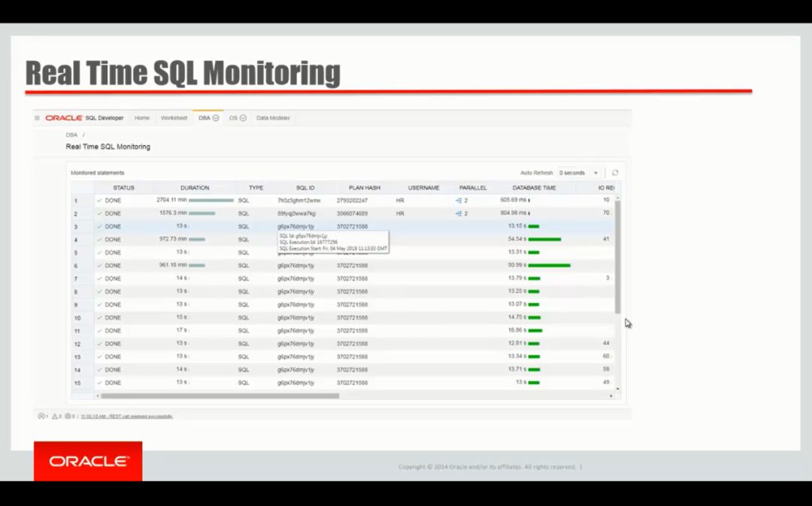Expand the DBA tab dropdown

click(214, 118)
